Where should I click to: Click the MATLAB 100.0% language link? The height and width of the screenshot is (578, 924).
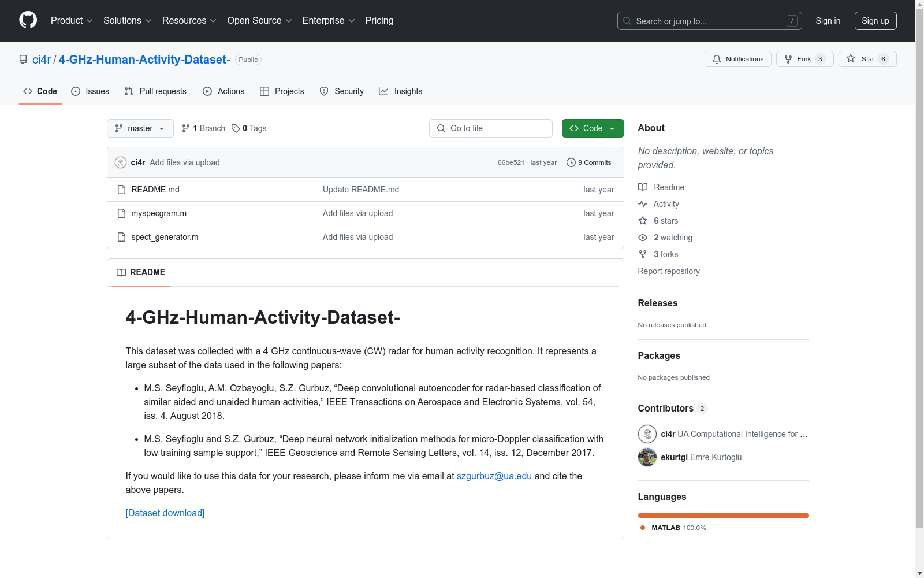[x=673, y=528]
